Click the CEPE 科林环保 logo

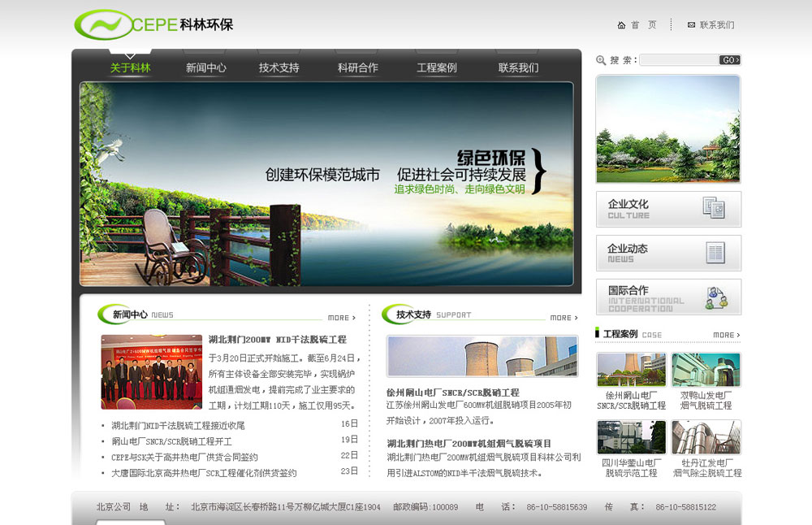pos(153,24)
